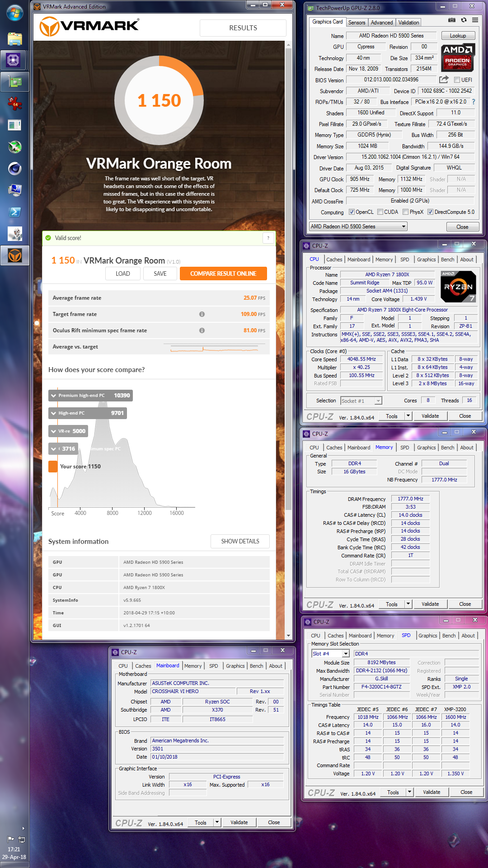Open the Socket #1 selection dropdown
488x868 pixels.
pos(361,401)
